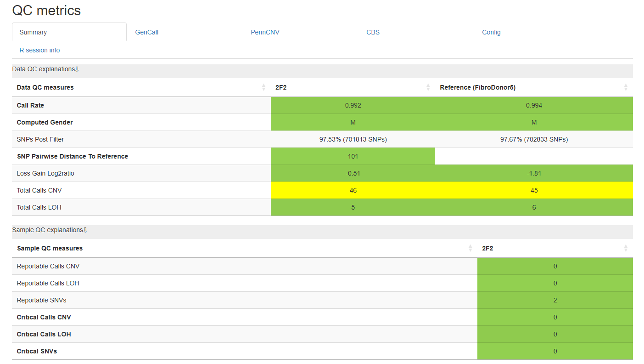The image size is (644, 364).
Task: Expand Data QC explanations section
Action: click(45, 69)
